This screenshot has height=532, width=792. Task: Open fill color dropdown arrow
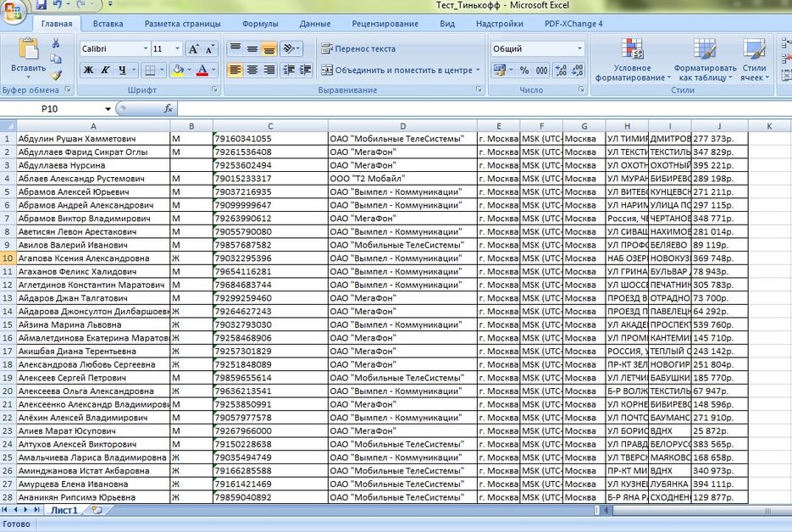[190, 69]
